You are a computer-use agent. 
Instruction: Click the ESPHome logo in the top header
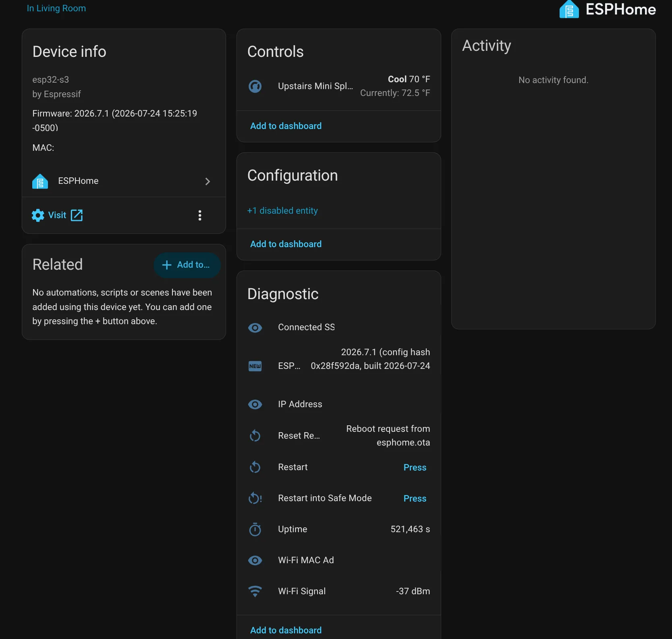coord(607,9)
